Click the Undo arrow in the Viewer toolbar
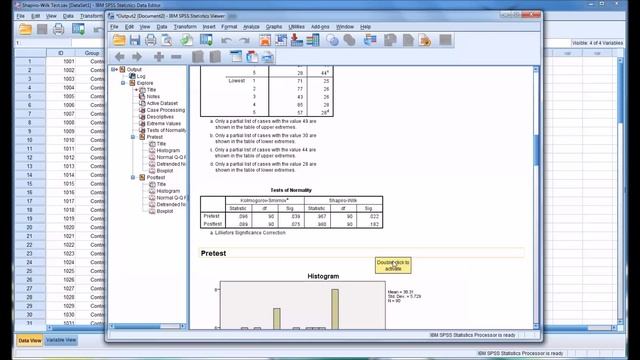The width and height of the screenshot is (640, 360). [226, 40]
